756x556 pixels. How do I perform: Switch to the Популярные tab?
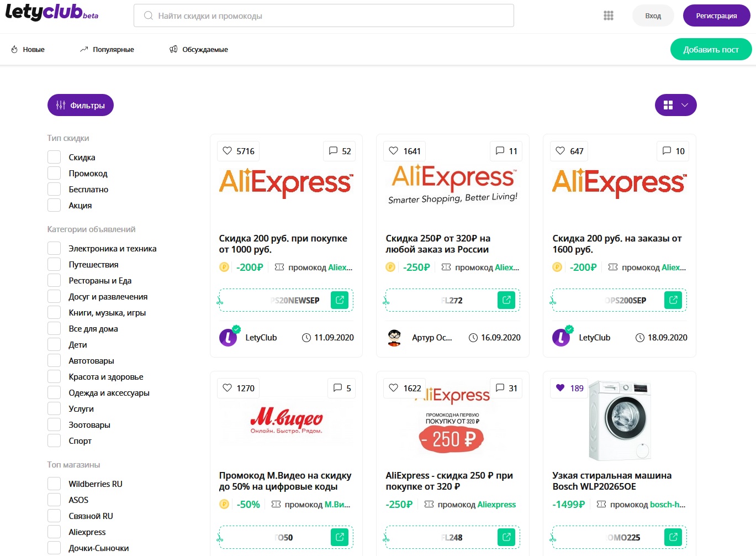[107, 49]
